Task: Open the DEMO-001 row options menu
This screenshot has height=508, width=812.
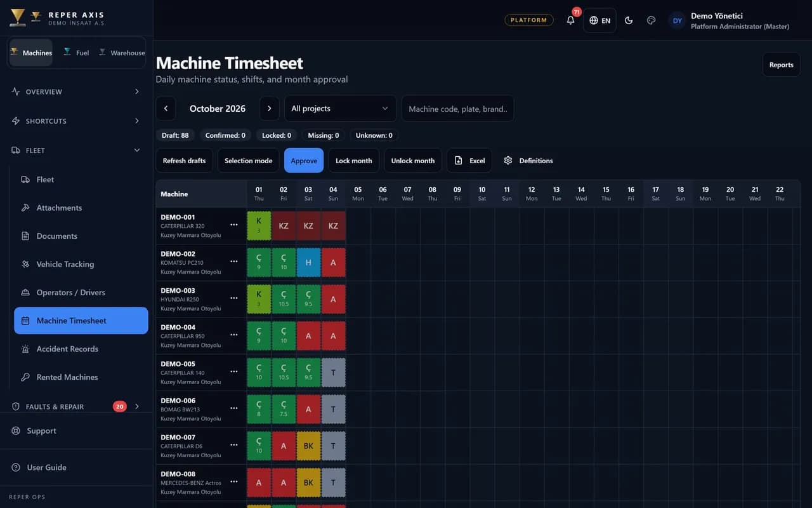Action: pyautogui.click(x=234, y=225)
